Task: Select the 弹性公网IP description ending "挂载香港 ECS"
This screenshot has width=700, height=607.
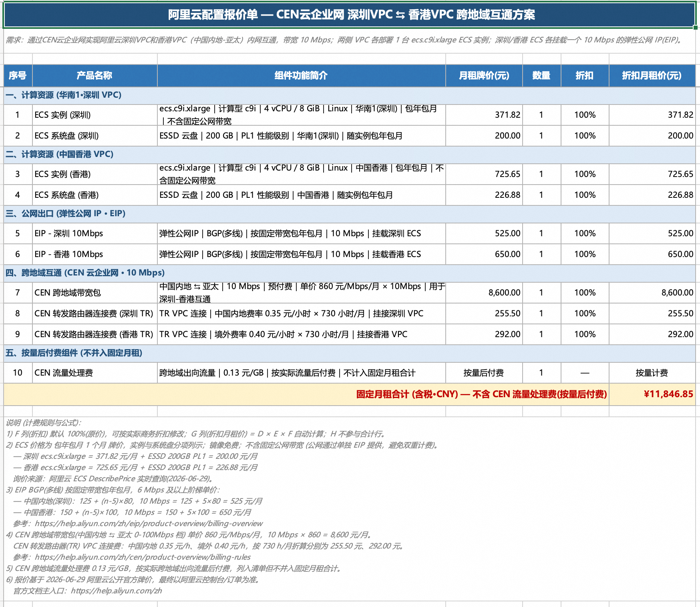Action: point(301,254)
